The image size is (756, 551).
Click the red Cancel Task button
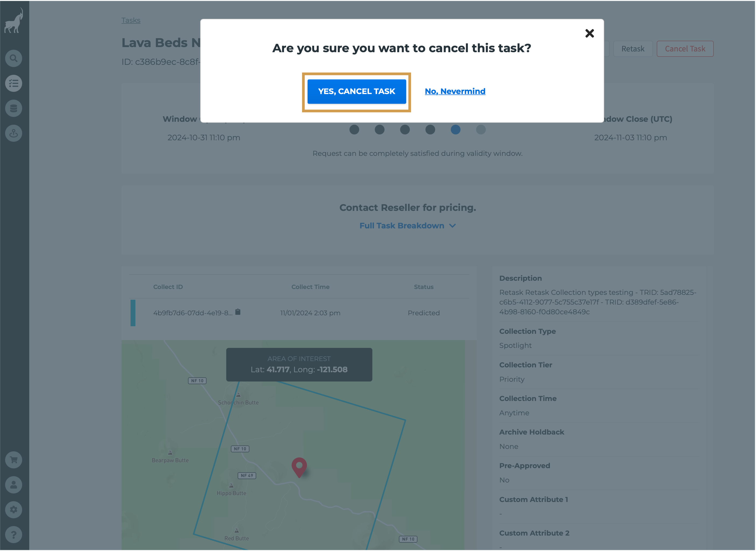click(x=685, y=49)
